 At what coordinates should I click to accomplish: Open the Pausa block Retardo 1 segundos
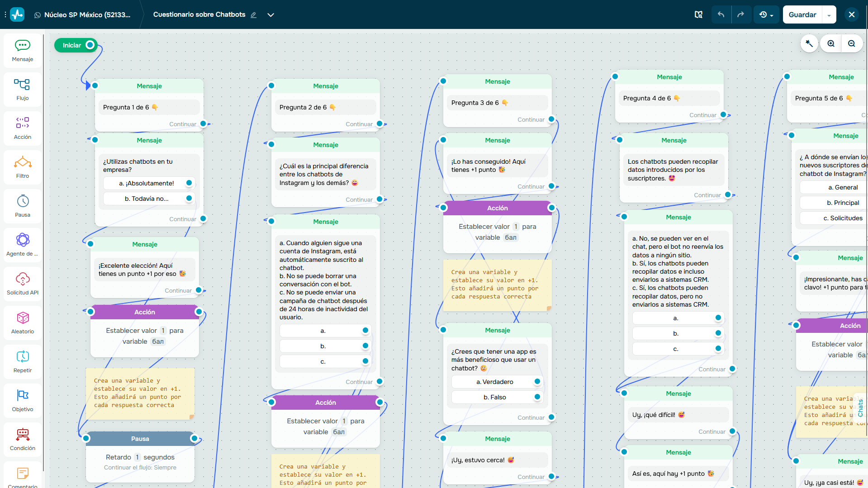(140, 457)
